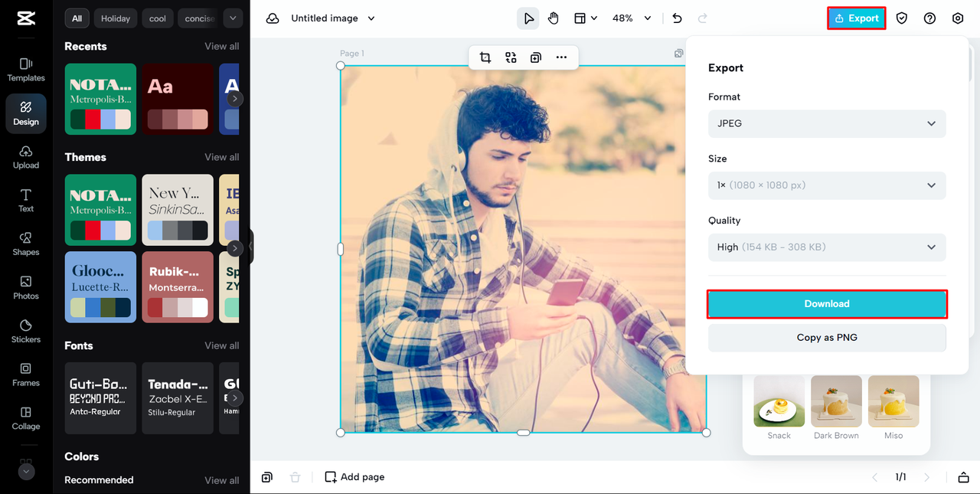
Task: Open the Text sidebar panel
Action: pos(26,201)
